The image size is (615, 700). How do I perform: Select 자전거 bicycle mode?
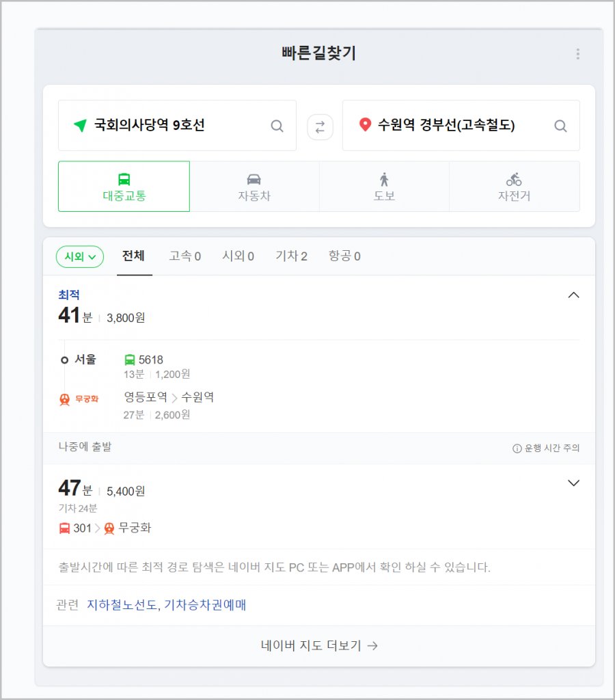point(514,187)
